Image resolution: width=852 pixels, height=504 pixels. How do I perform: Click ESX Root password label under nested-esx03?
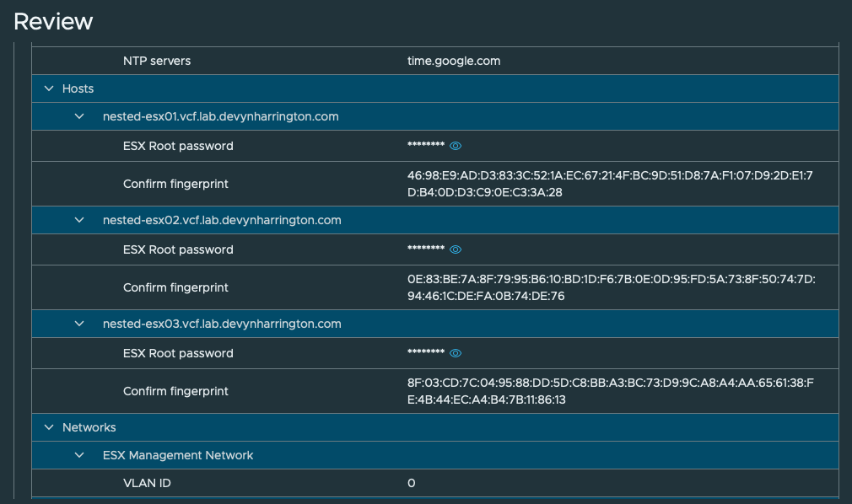point(178,354)
